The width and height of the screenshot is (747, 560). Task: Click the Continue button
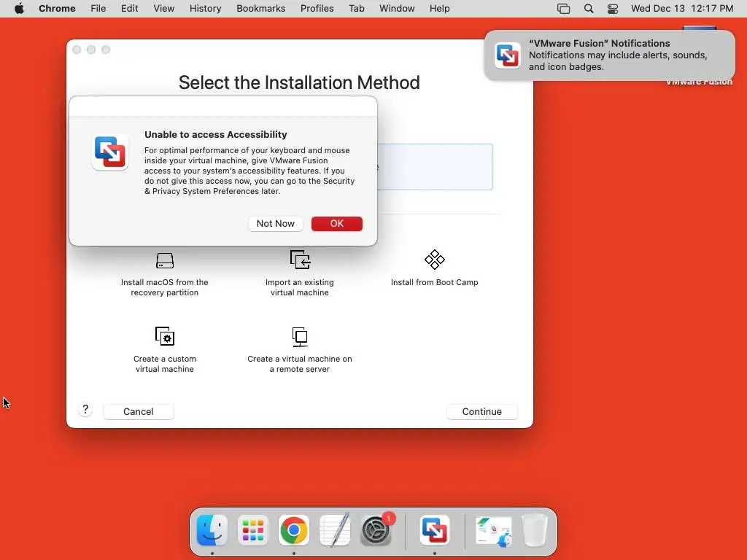point(481,411)
